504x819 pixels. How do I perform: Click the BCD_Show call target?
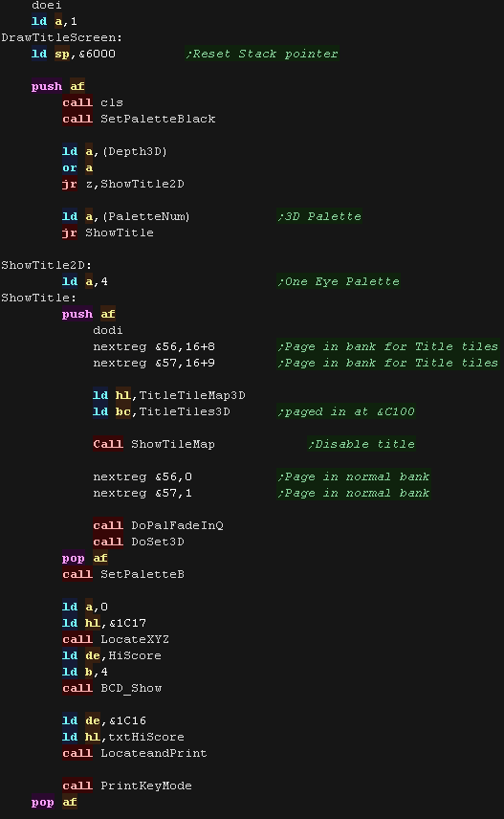pos(131,688)
